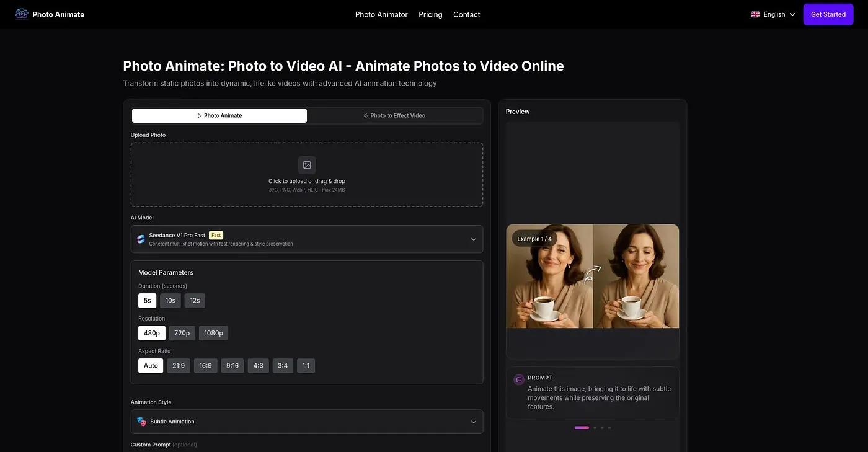Click the 'Custom Prompt' label
This screenshot has width=868, height=452.
pyautogui.click(x=151, y=445)
